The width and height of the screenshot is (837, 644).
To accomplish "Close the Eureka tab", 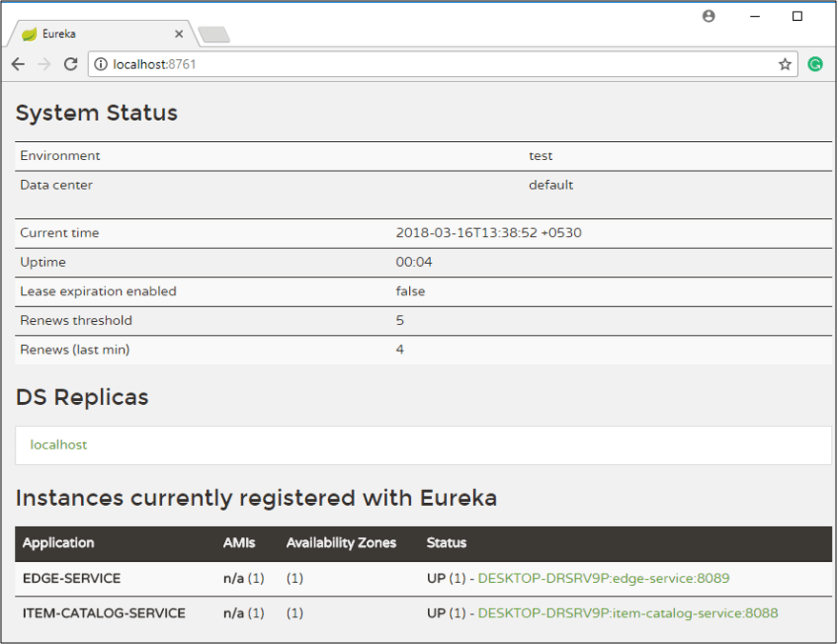I will click(179, 34).
